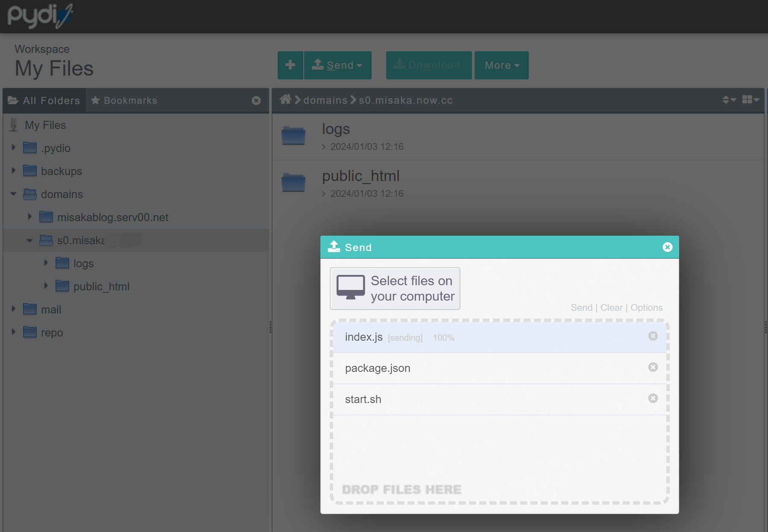Remove start.sh from the upload list
Image resolution: width=768 pixels, height=532 pixels.
click(653, 398)
